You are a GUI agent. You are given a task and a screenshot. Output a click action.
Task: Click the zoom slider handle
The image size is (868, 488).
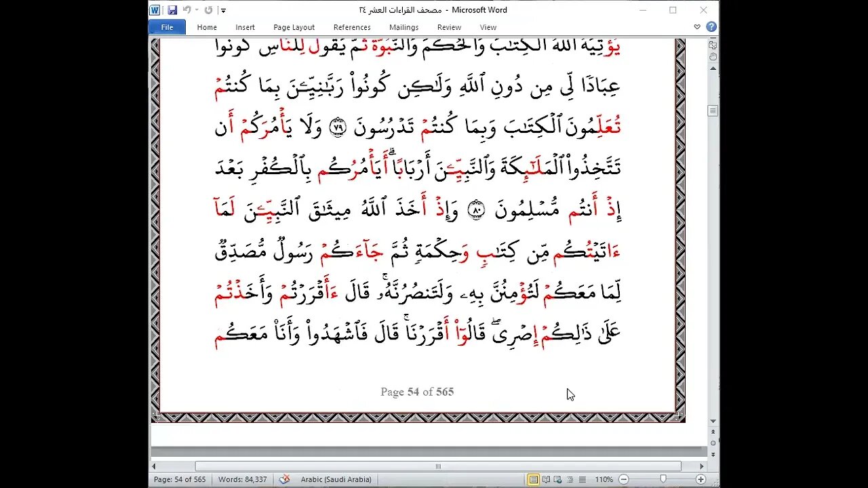663,479
